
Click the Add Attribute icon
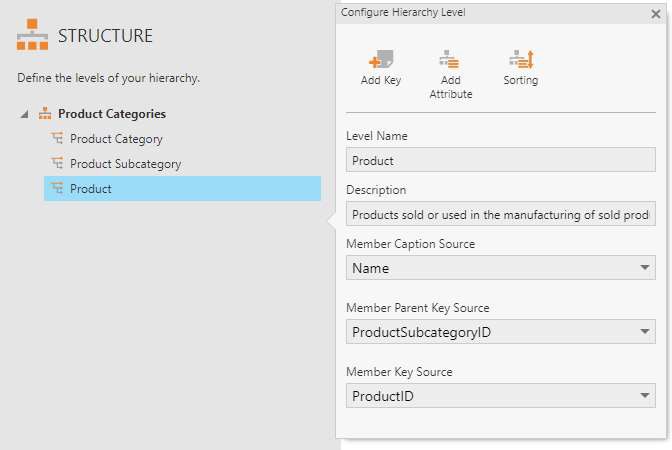point(450,59)
